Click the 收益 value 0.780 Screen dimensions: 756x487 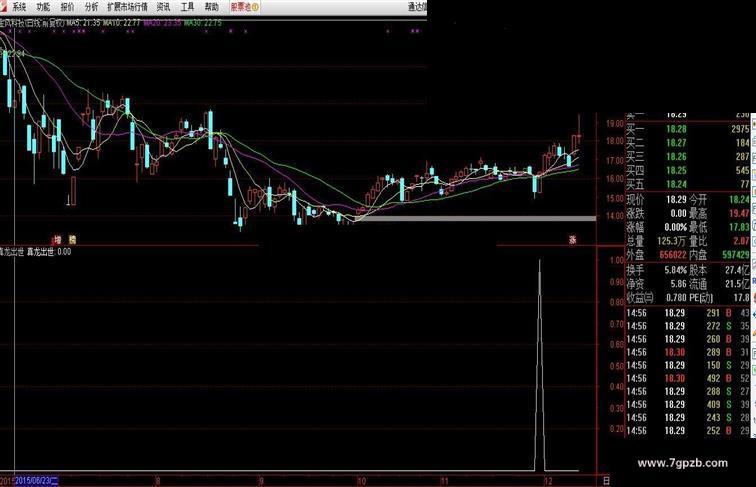click(676, 298)
